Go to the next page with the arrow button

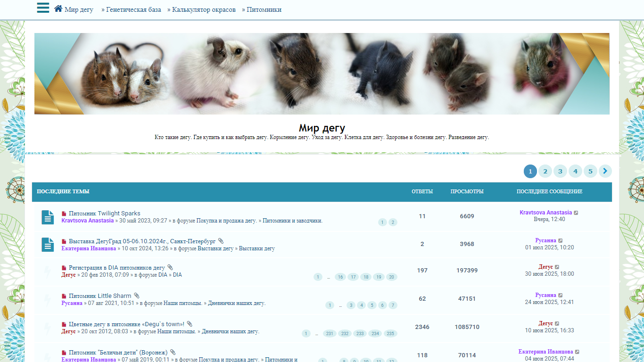[605, 171]
